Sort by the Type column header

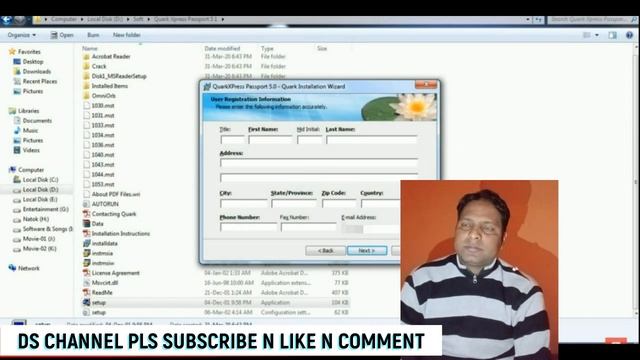click(x=267, y=48)
